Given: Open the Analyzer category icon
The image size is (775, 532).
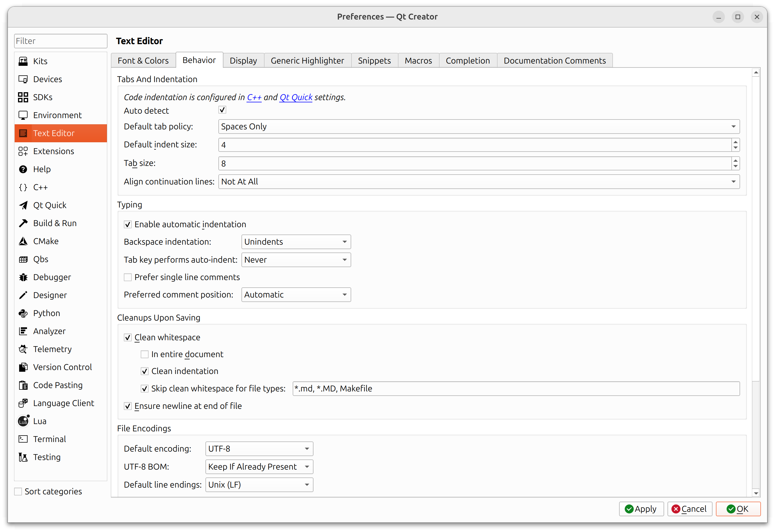Looking at the screenshot, I should (x=23, y=331).
